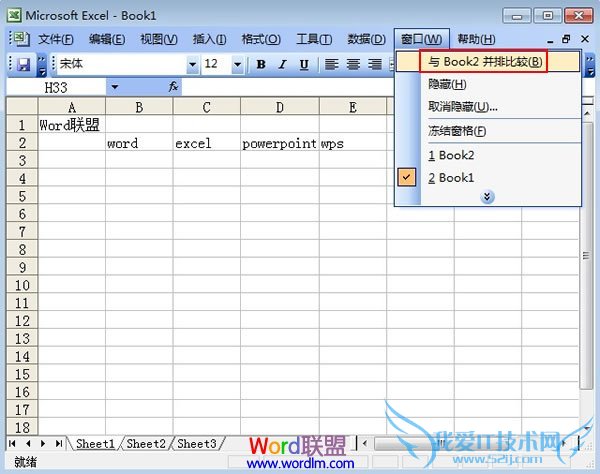This screenshot has width=600, height=474.
Task: Click the Excel workbook icon in menu bar
Action: pos(20,39)
